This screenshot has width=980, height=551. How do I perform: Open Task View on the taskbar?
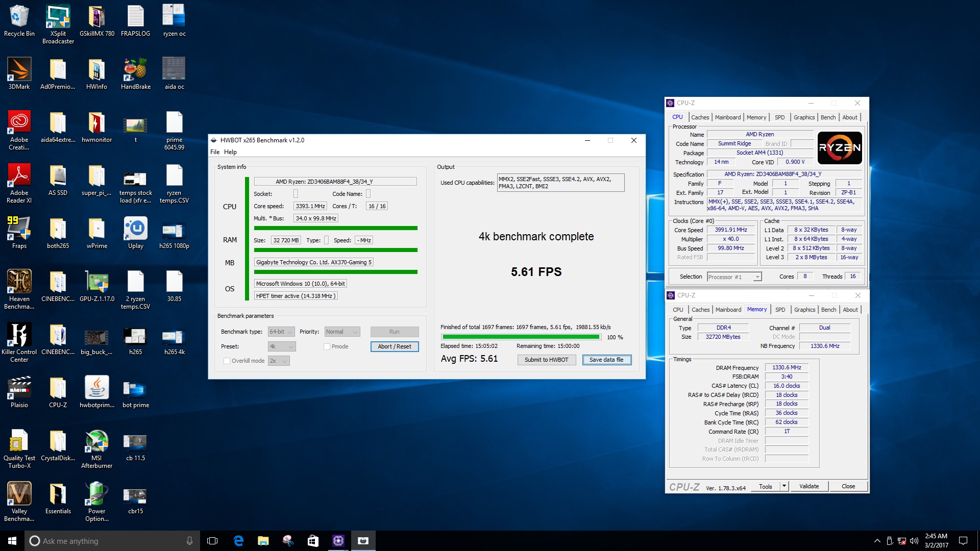pos(212,541)
